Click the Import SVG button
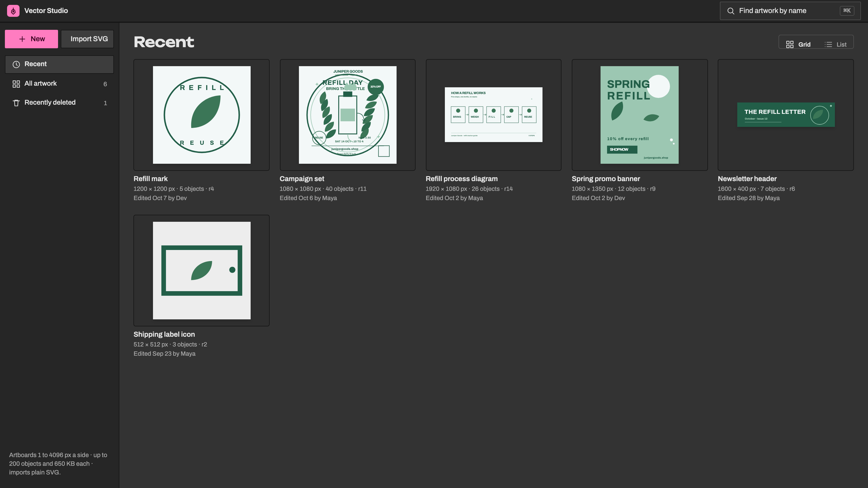 pyautogui.click(x=87, y=39)
